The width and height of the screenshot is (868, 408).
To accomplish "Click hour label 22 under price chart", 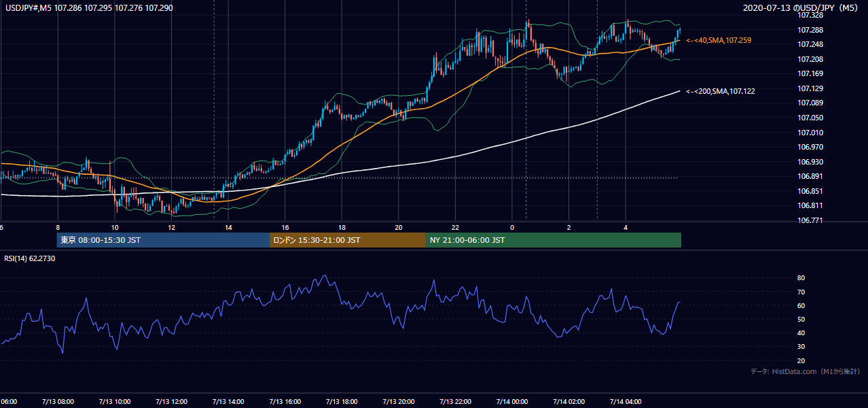I will pyautogui.click(x=455, y=227).
